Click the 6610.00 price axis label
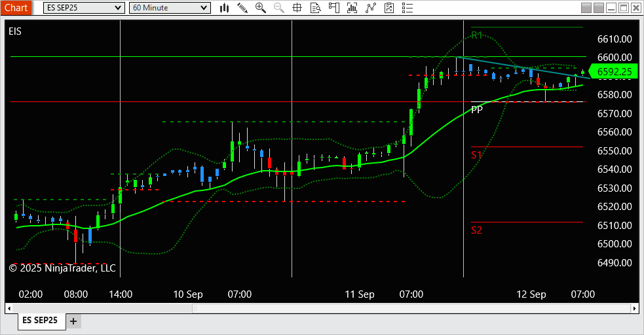Image resolution: width=644 pixels, height=335 pixels. [x=615, y=39]
